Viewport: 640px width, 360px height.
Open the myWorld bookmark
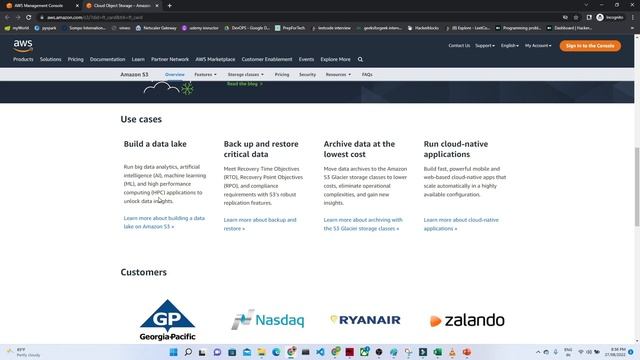[x=17, y=28]
